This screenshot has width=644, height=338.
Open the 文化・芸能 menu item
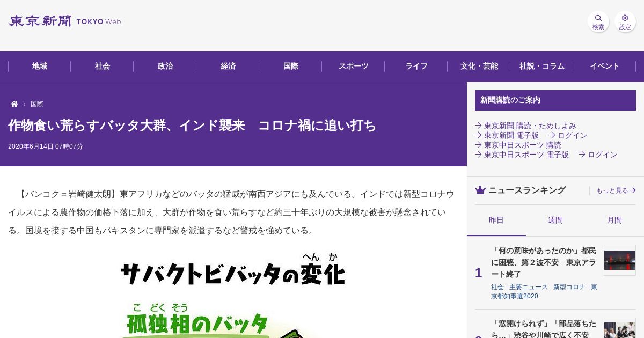pyautogui.click(x=479, y=67)
